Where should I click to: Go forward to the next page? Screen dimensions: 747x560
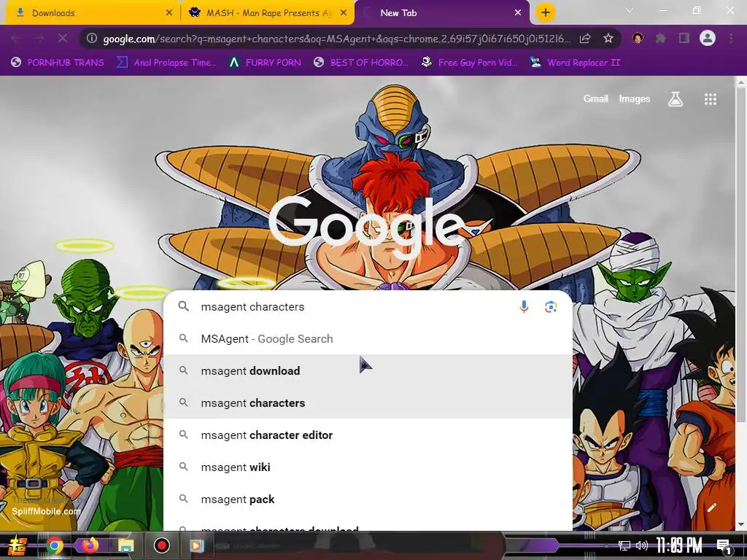[39, 39]
